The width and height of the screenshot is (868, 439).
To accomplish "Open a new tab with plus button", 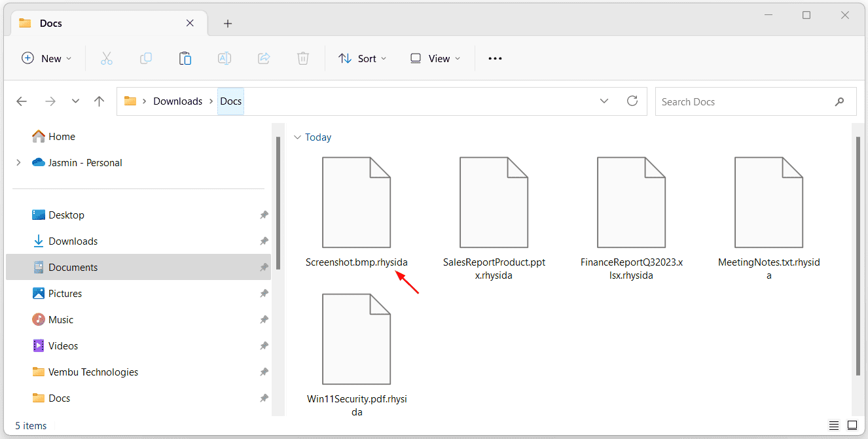I will pyautogui.click(x=228, y=24).
